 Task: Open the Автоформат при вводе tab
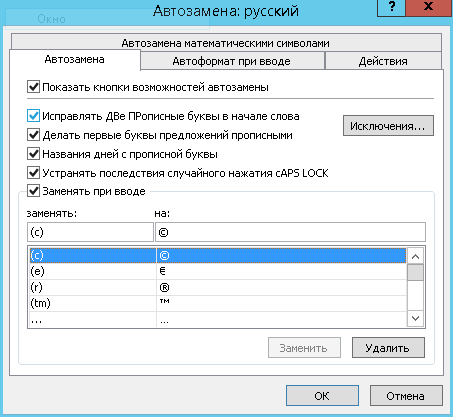[x=232, y=61]
